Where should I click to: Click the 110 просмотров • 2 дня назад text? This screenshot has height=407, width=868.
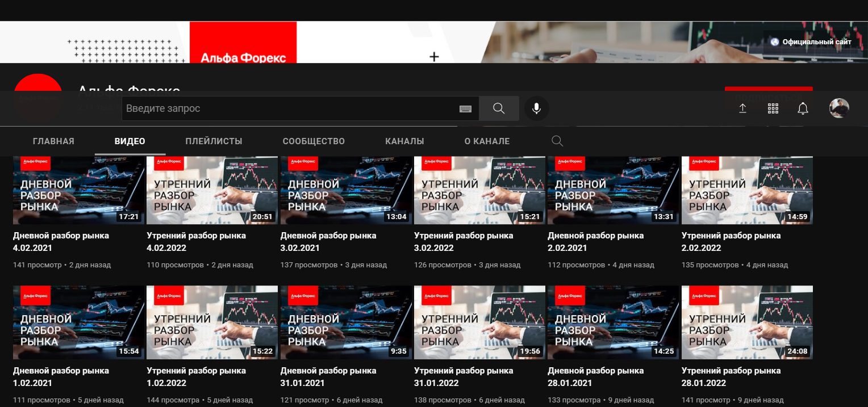pos(200,265)
